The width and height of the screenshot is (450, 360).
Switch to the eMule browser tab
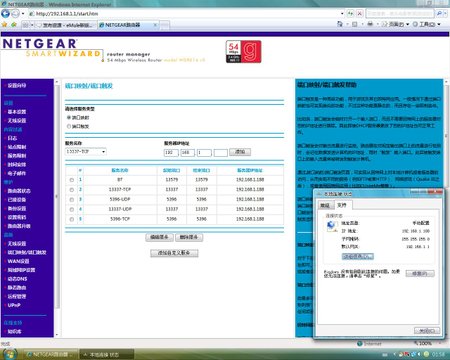(x=66, y=25)
